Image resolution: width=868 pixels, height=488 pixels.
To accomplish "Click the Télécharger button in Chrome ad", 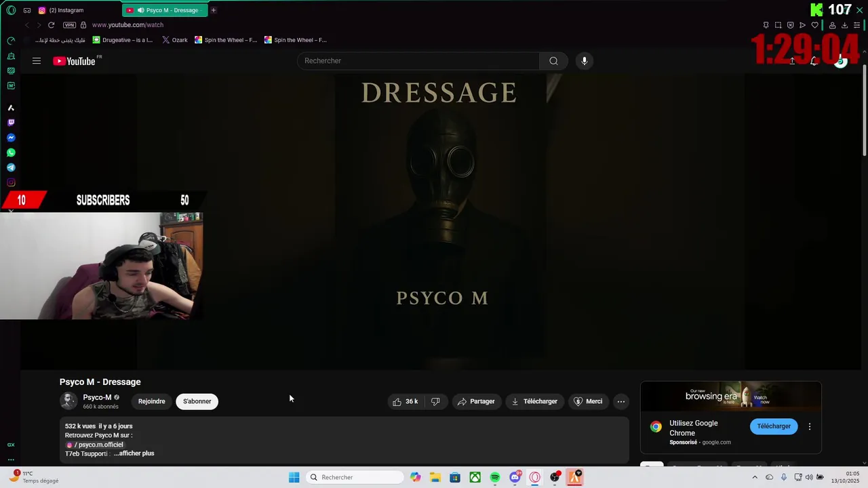I will pyautogui.click(x=774, y=426).
